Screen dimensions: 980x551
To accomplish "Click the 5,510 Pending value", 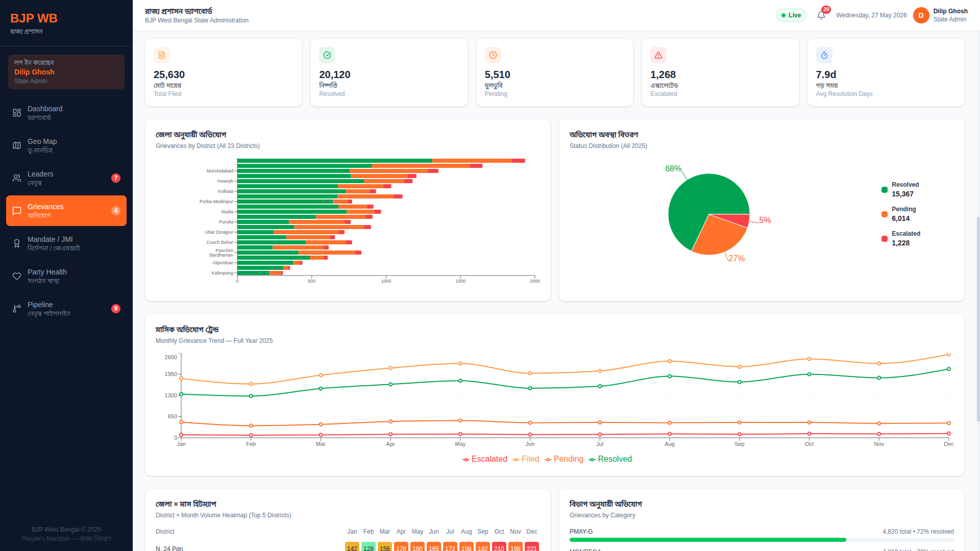I will 498,74.
